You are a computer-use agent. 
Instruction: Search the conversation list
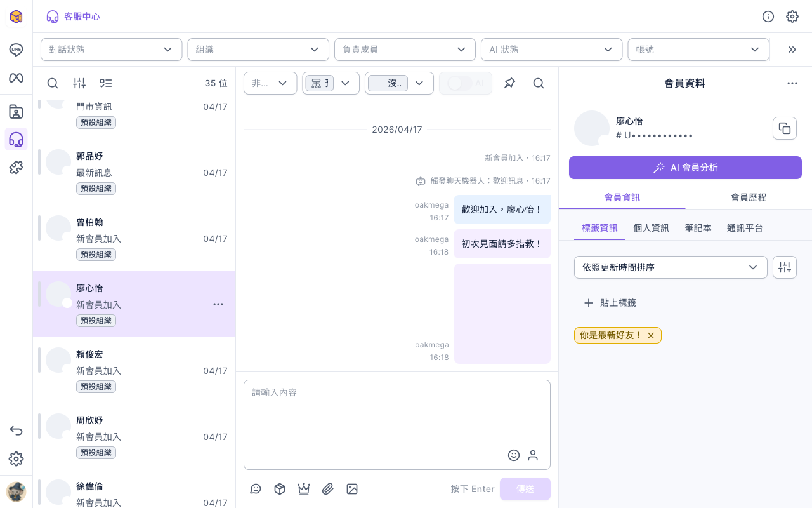(53, 83)
